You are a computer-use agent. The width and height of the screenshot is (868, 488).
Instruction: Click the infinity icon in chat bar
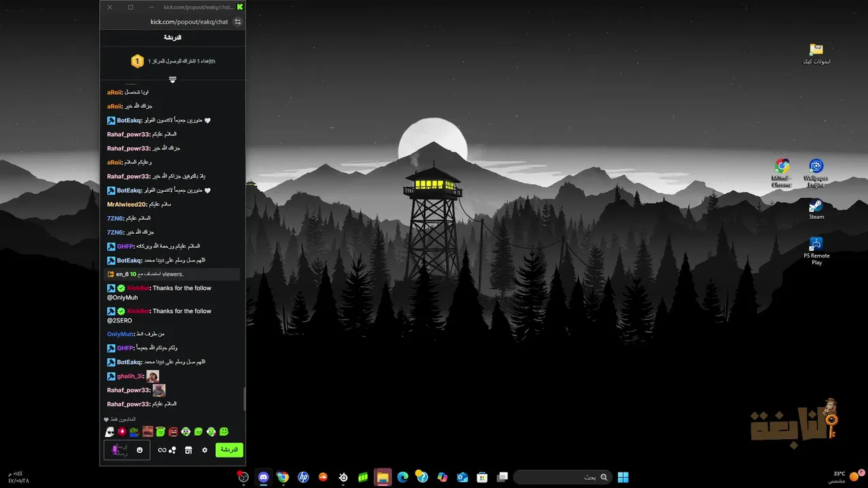162,450
